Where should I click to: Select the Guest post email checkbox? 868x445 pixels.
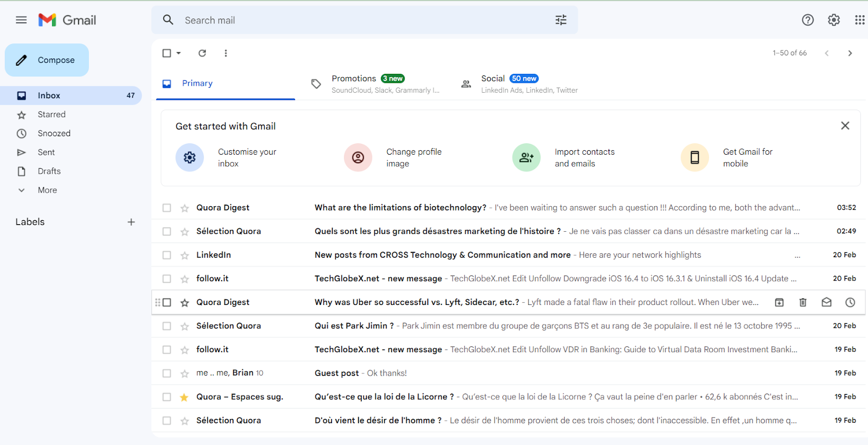(x=167, y=373)
